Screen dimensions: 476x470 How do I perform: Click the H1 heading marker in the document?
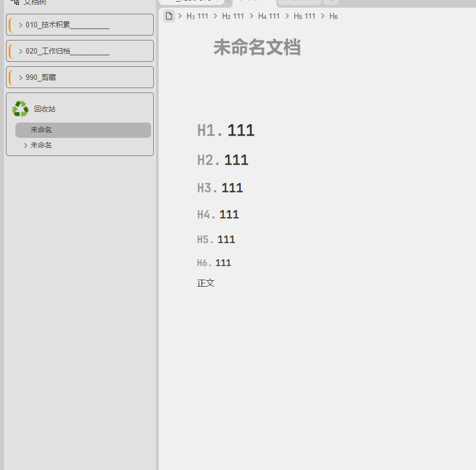207,130
